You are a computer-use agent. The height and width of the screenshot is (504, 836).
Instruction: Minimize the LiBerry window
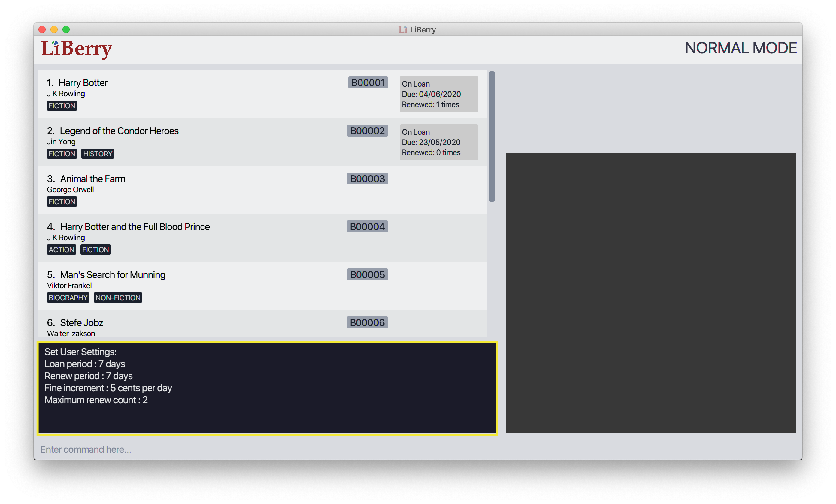point(54,29)
